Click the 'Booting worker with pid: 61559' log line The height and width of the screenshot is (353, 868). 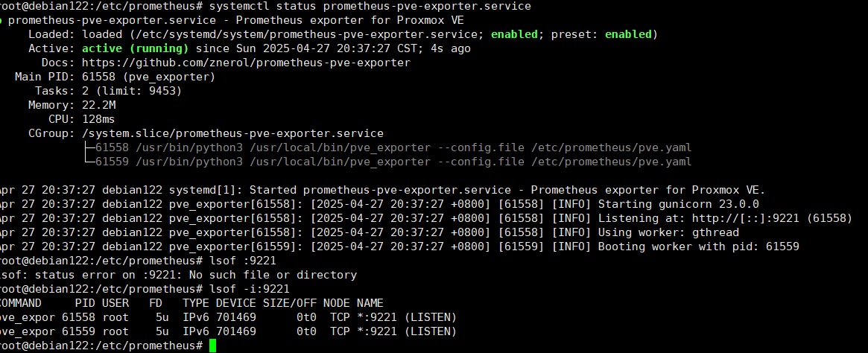coord(698,247)
